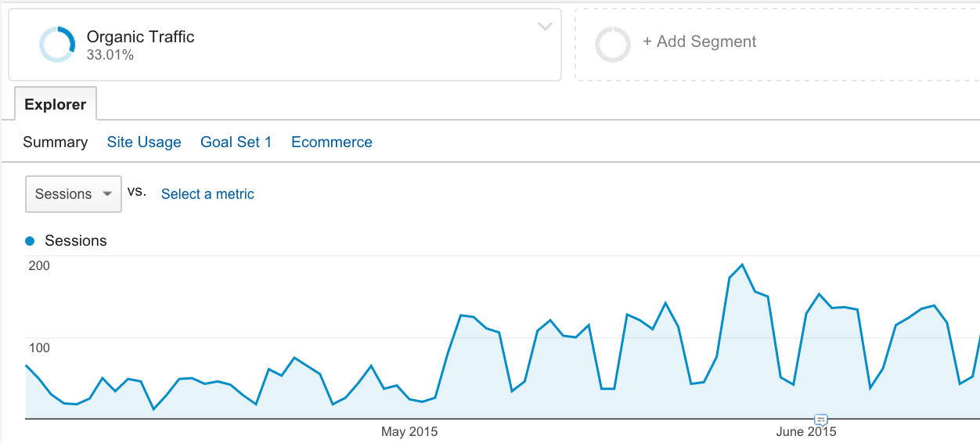
Task: Click the May 2015 axis label
Action: [409, 432]
